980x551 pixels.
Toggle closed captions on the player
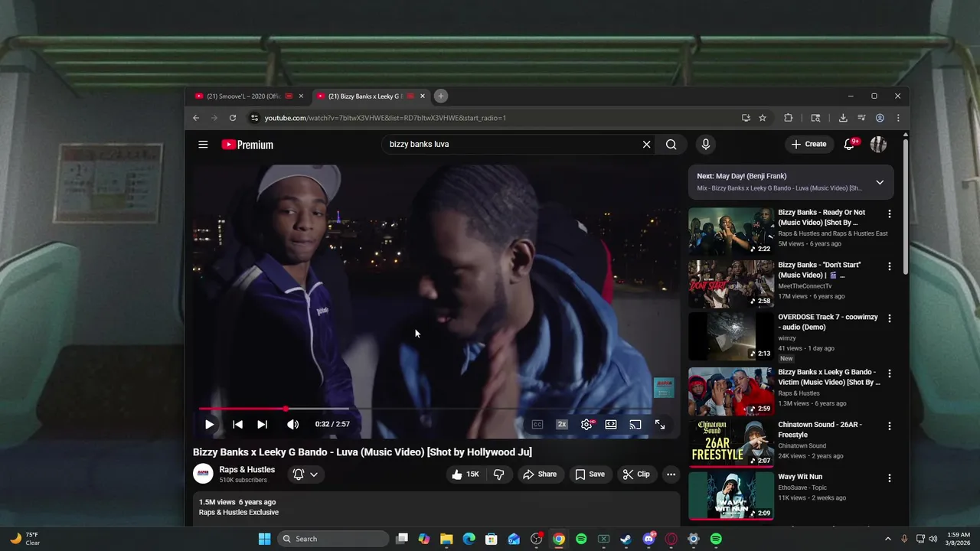[537, 424]
